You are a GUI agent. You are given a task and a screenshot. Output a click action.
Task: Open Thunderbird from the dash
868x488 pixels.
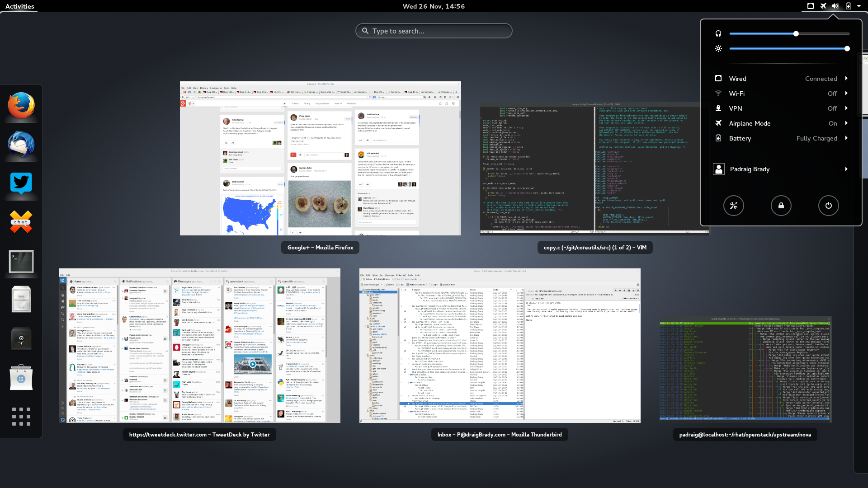(21, 145)
